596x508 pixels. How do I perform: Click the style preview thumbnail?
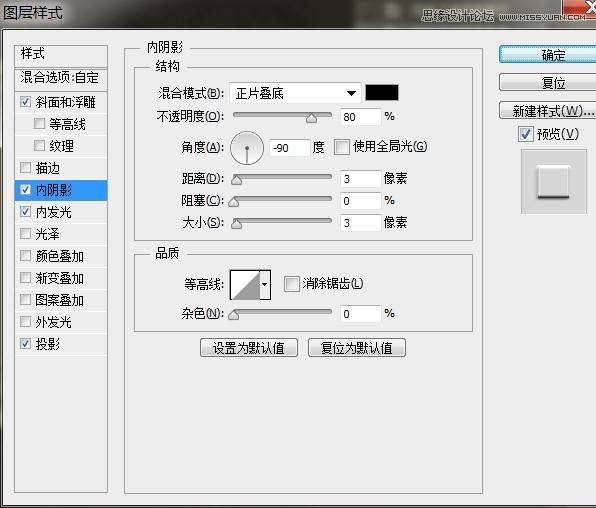coord(553,181)
